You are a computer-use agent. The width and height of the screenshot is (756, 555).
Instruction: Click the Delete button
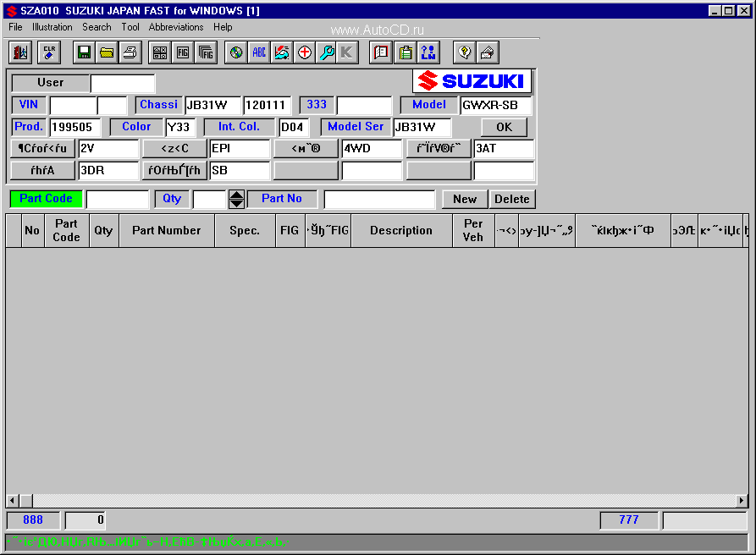click(x=512, y=199)
